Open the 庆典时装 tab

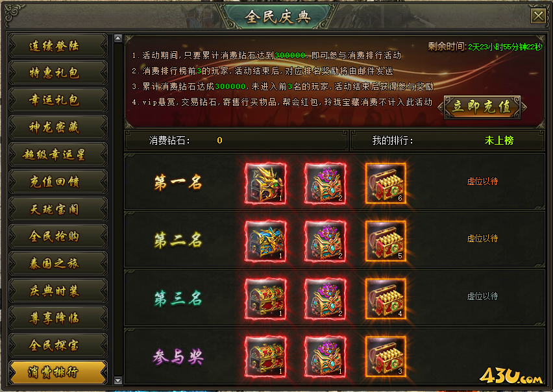(x=58, y=291)
